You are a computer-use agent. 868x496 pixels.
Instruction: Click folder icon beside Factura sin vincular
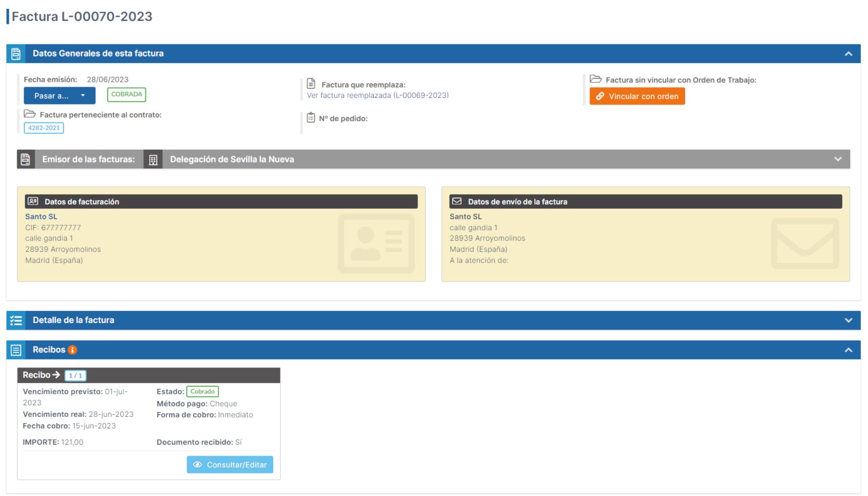tap(595, 79)
